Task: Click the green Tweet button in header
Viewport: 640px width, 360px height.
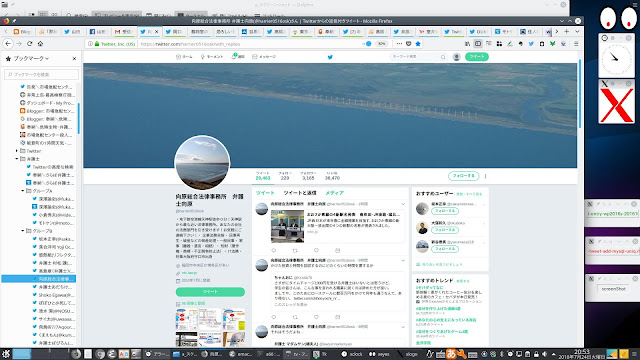Action: coord(476,57)
